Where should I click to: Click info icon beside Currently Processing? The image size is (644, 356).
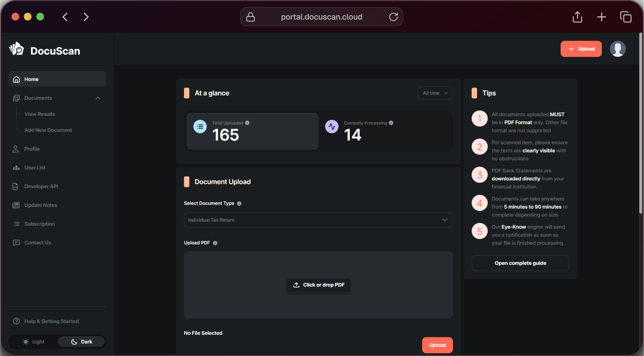coord(391,123)
